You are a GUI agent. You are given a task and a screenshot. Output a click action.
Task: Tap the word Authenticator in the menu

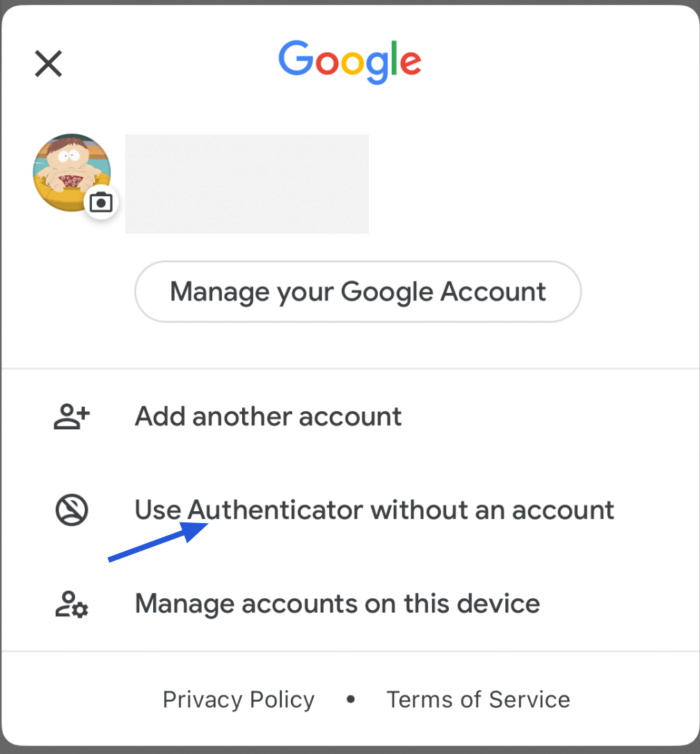[x=275, y=510]
